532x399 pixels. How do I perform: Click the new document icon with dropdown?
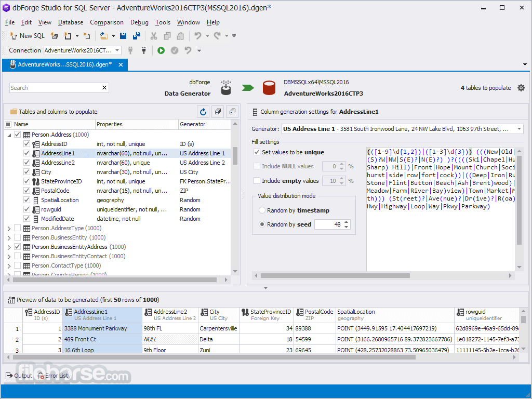(68, 36)
